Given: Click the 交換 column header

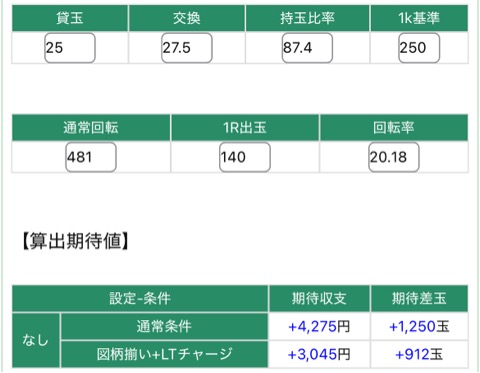Looking at the screenshot, I should (187, 18).
